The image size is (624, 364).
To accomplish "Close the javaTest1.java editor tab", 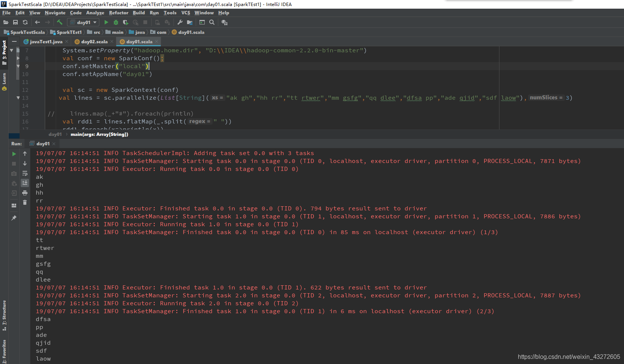I will (x=67, y=41).
